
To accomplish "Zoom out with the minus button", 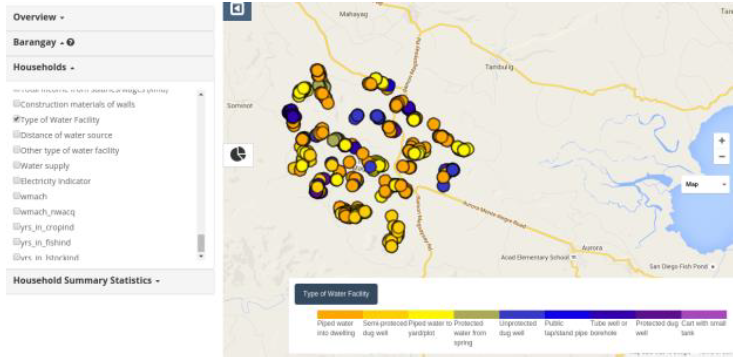I will [722, 156].
